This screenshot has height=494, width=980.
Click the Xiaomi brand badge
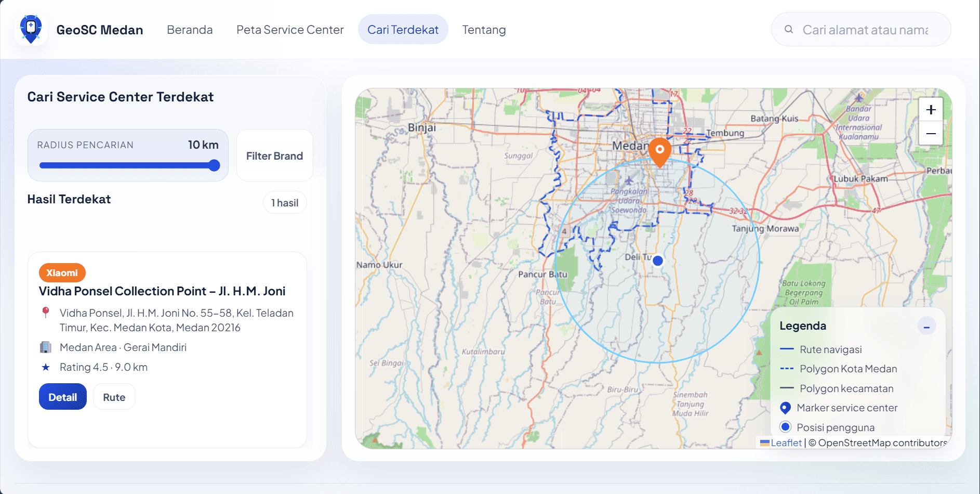[x=62, y=272]
